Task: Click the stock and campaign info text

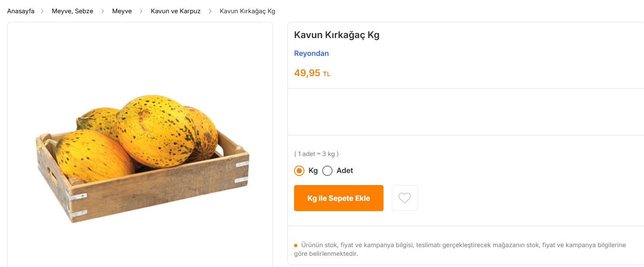Action: pos(460,249)
